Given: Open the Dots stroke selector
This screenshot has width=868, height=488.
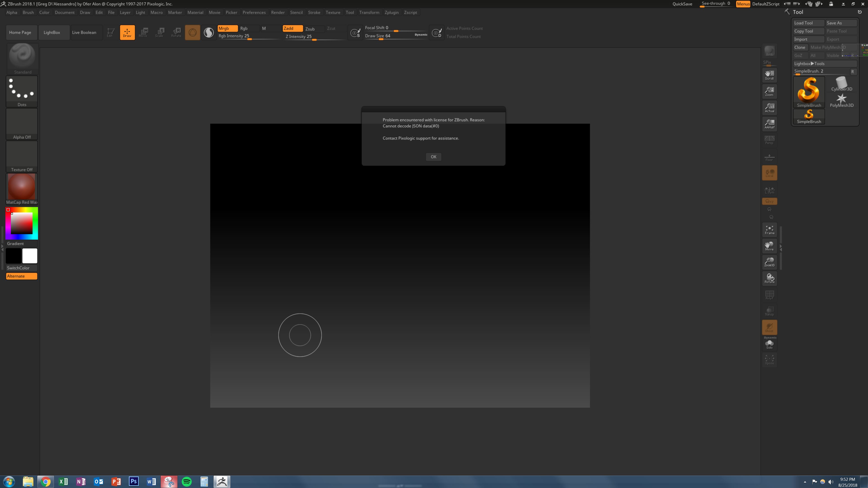Looking at the screenshot, I should [x=22, y=91].
